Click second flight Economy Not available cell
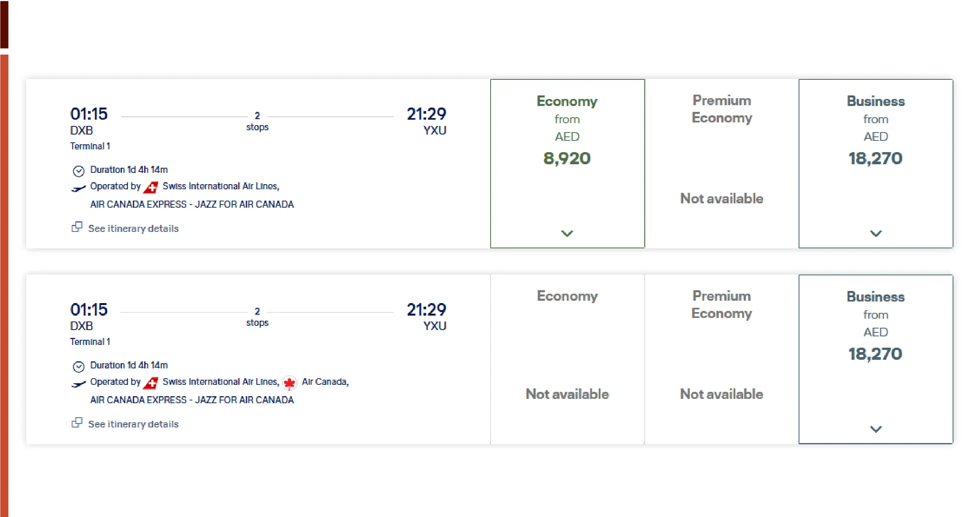The height and width of the screenshot is (517, 980). pyautogui.click(x=567, y=394)
